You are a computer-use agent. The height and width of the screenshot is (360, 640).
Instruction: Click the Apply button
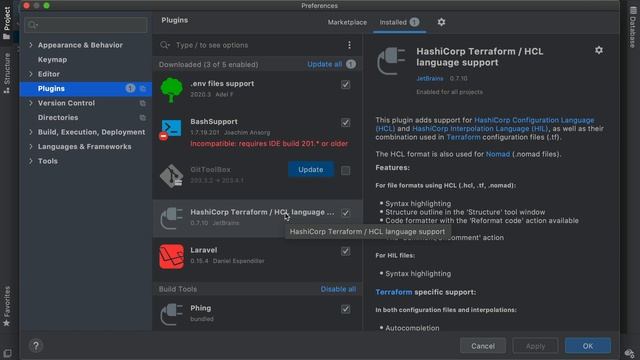point(535,346)
